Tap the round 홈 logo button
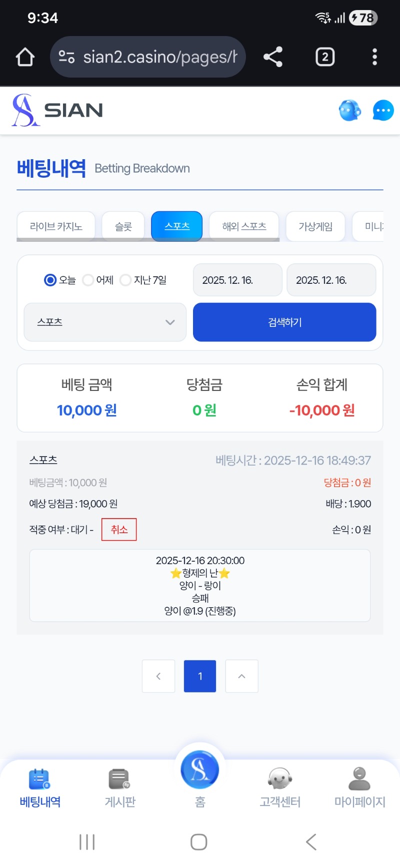 pyautogui.click(x=200, y=769)
